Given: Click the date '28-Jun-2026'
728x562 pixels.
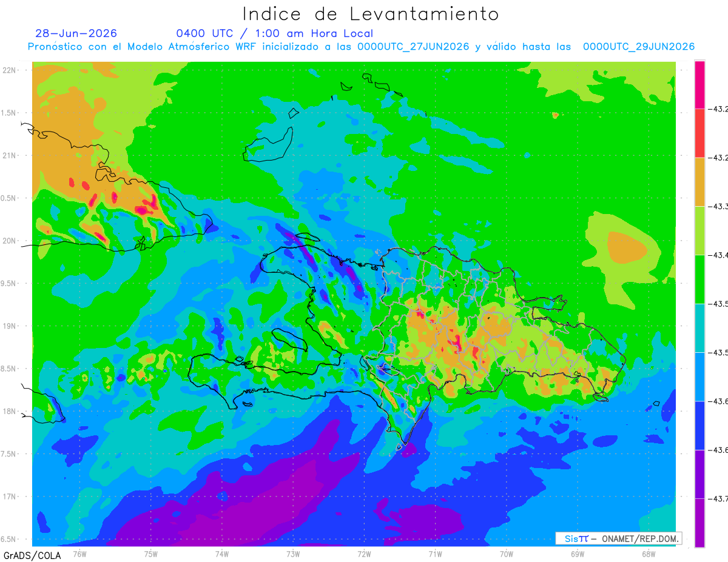Looking at the screenshot, I should point(76,33).
